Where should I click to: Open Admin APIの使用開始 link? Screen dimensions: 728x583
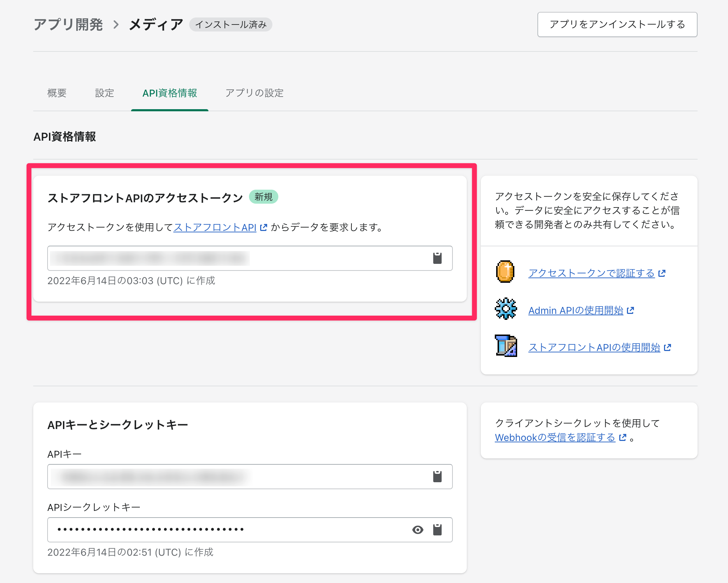[x=576, y=310]
